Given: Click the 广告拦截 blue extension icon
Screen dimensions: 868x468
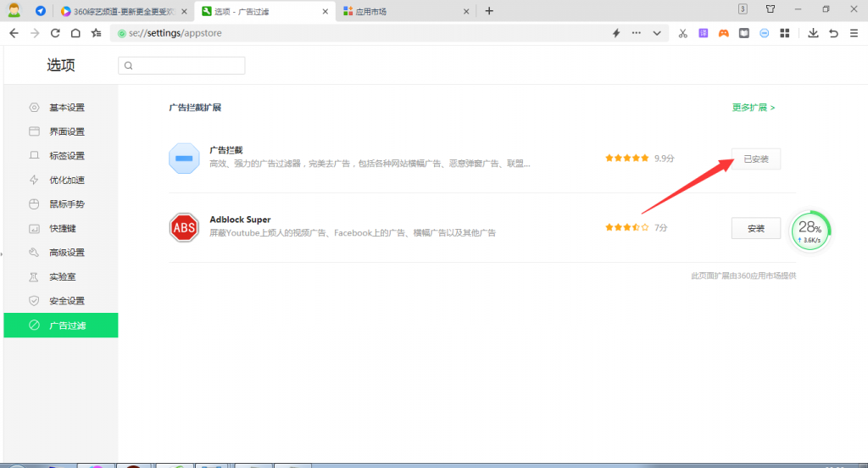Looking at the screenshot, I should 184,159.
